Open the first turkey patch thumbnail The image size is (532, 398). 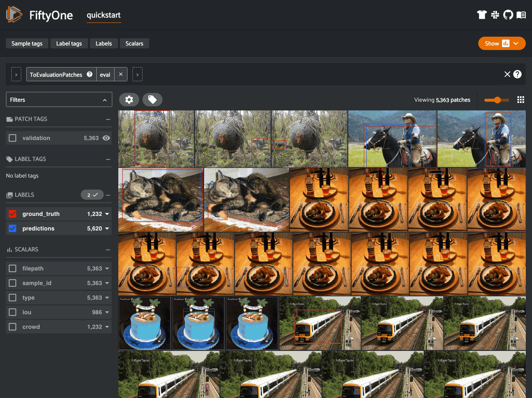156,139
